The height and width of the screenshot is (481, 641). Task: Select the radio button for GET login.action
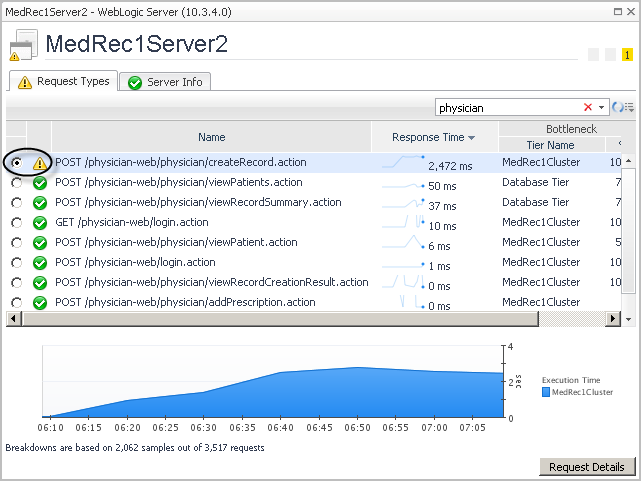pyautogui.click(x=17, y=223)
